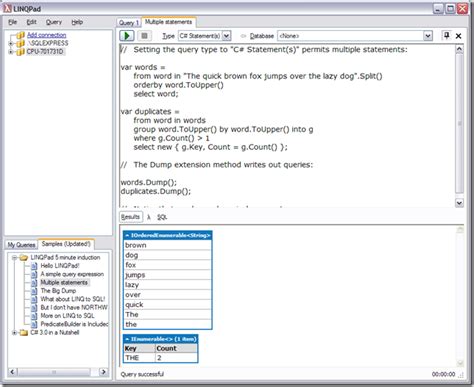Click the A simple query expression file icon

(34, 274)
